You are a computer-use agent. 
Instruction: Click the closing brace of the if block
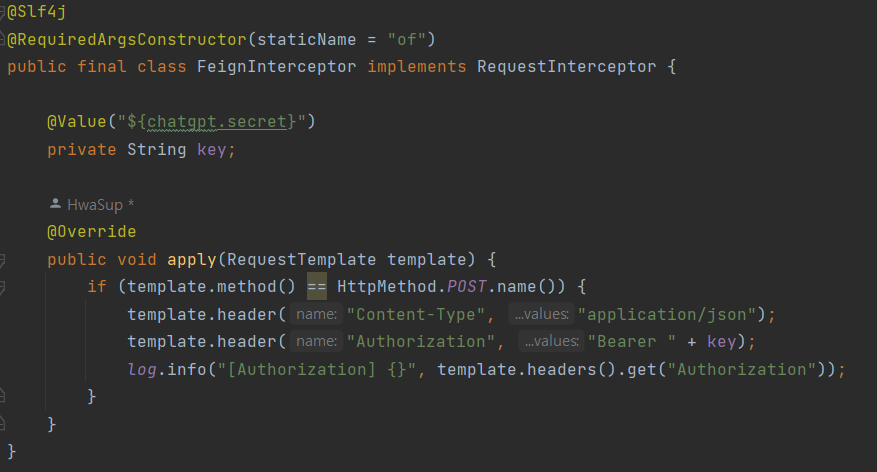click(x=92, y=397)
